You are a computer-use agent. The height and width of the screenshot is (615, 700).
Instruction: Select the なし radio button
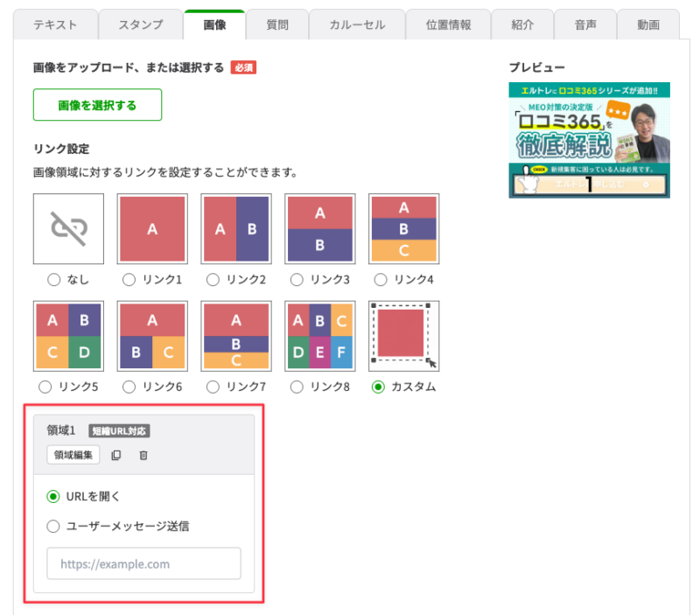[54, 280]
